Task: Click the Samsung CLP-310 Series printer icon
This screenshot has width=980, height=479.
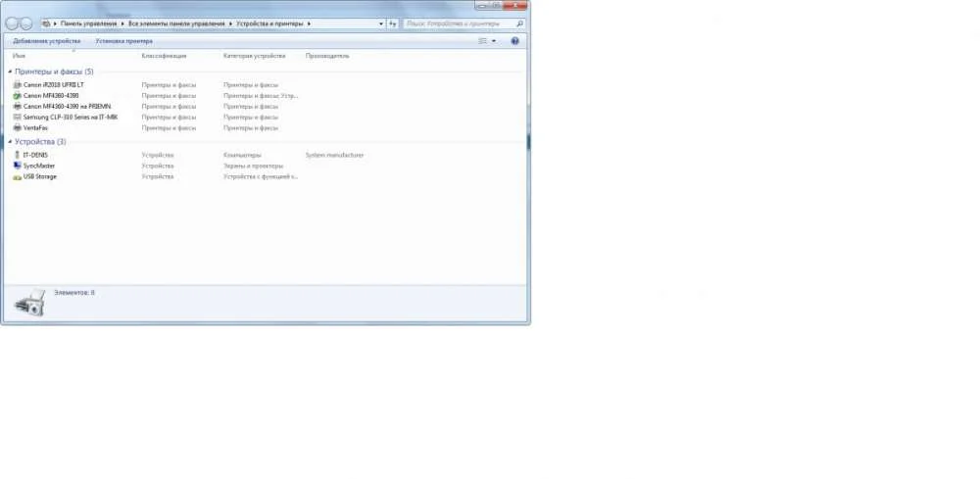Action: click(17, 117)
